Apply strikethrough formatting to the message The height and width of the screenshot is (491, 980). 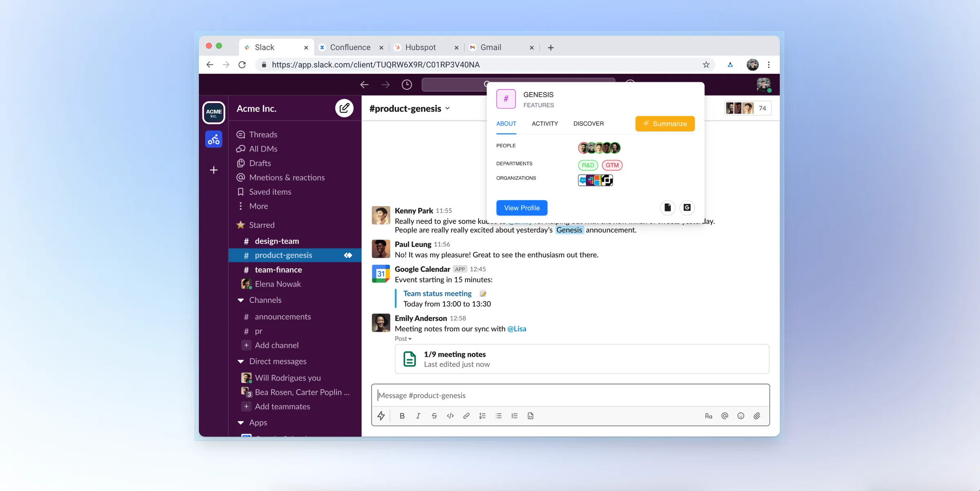coord(434,415)
